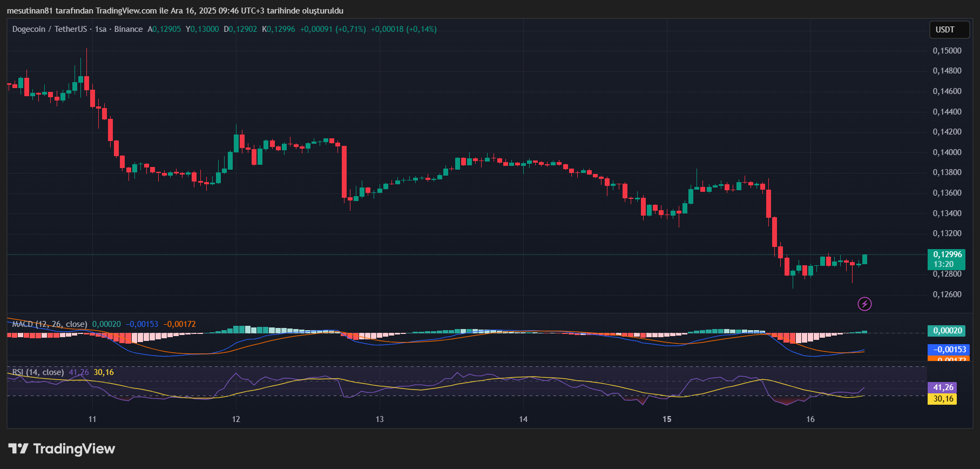This screenshot has height=469, width=980.
Task: Click the green 0,12996 current price label
Action: pyautogui.click(x=947, y=254)
